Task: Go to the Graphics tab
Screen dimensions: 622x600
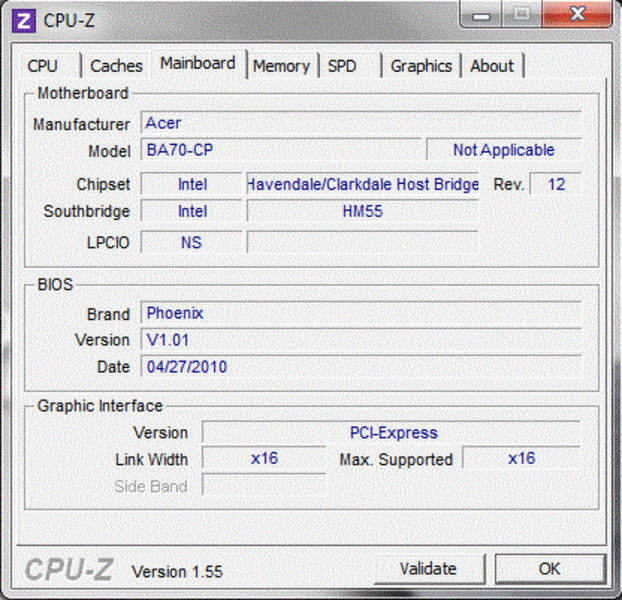Action: (x=421, y=66)
